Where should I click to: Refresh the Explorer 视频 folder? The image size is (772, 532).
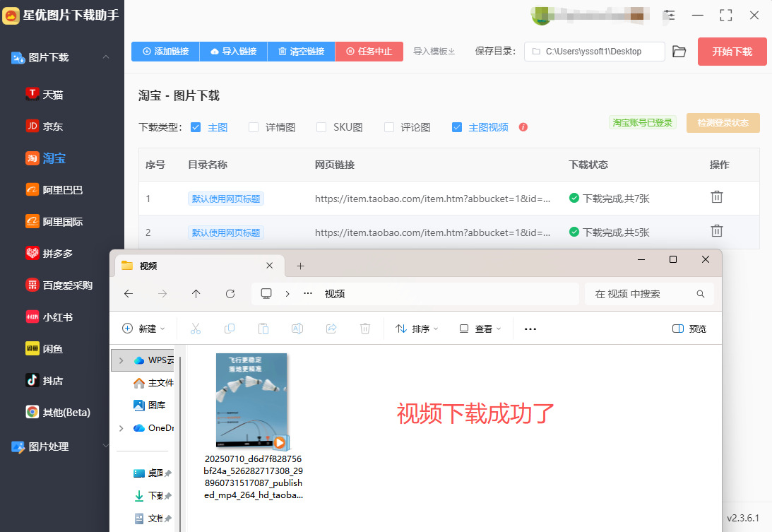tap(230, 294)
